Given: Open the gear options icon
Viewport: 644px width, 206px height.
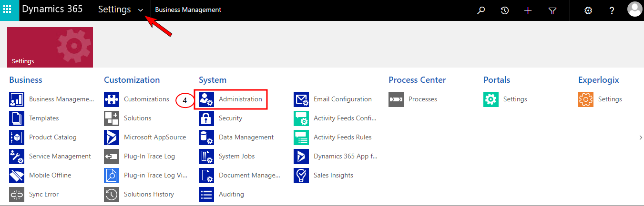Looking at the screenshot, I should tap(588, 10).
